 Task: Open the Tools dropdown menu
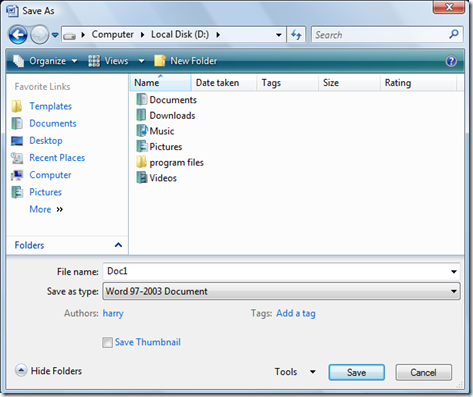coord(295,372)
